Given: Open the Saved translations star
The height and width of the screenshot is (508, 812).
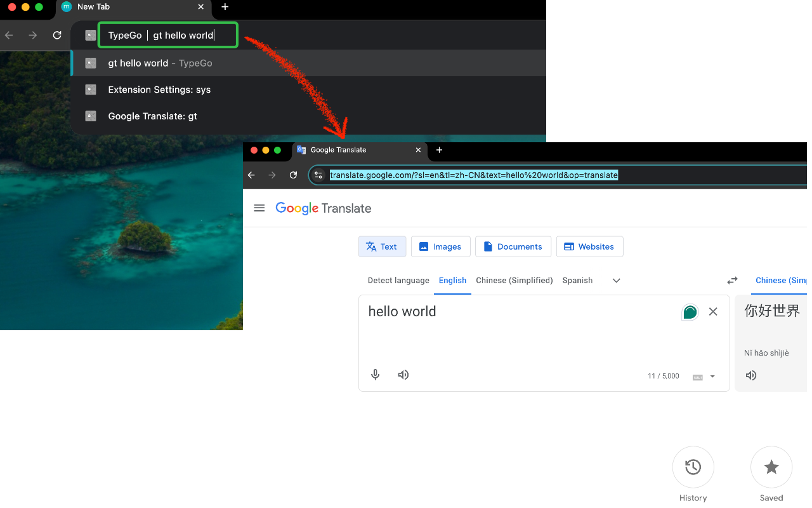Looking at the screenshot, I should (x=771, y=467).
